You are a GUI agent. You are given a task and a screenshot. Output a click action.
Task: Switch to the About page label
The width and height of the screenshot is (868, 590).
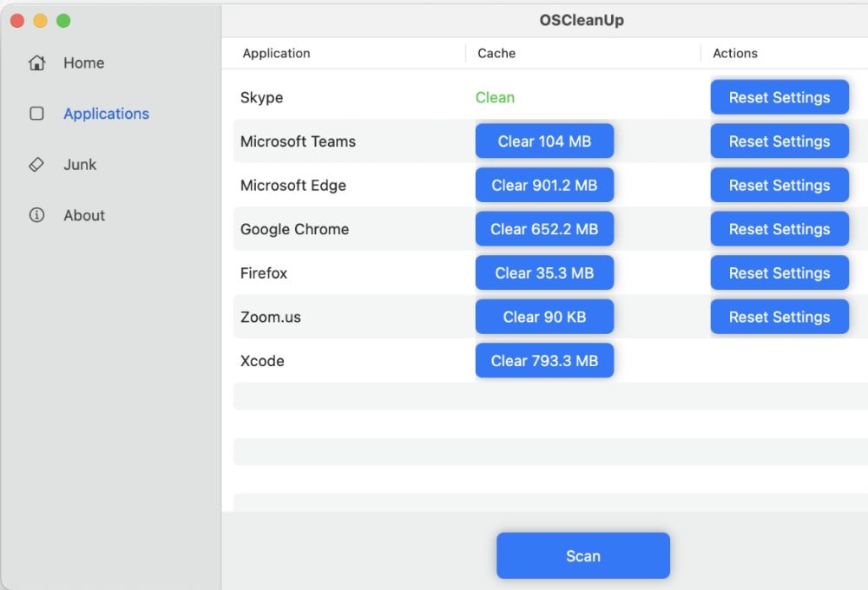point(84,215)
